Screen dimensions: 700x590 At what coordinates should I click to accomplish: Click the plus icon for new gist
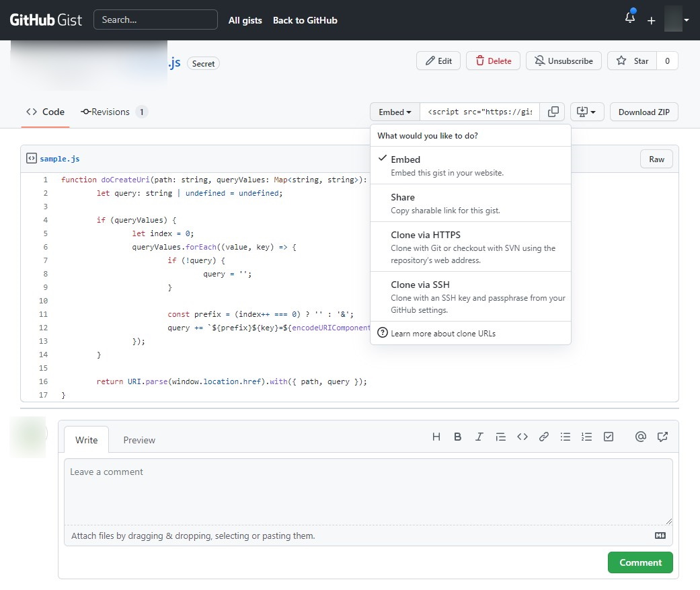click(x=651, y=20)
